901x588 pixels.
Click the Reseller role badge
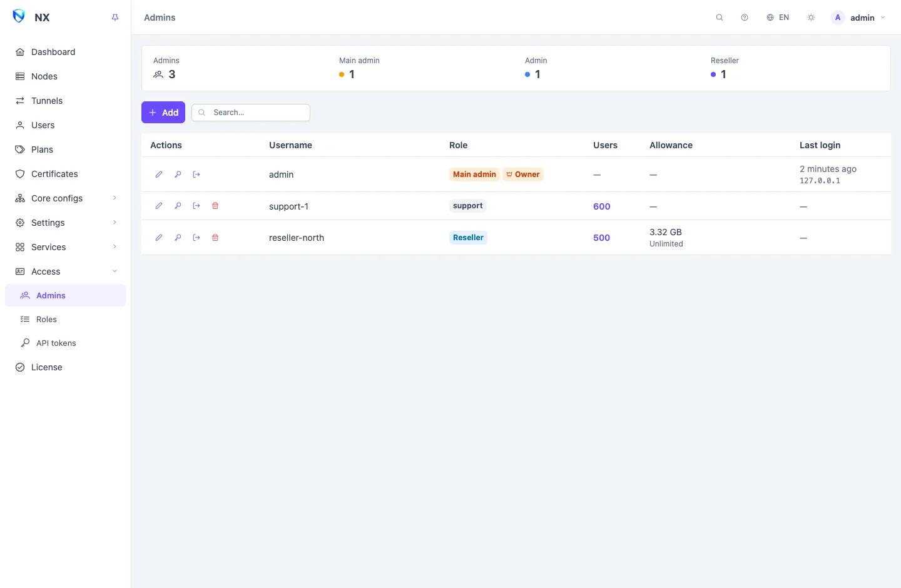[x=468, y=238]
